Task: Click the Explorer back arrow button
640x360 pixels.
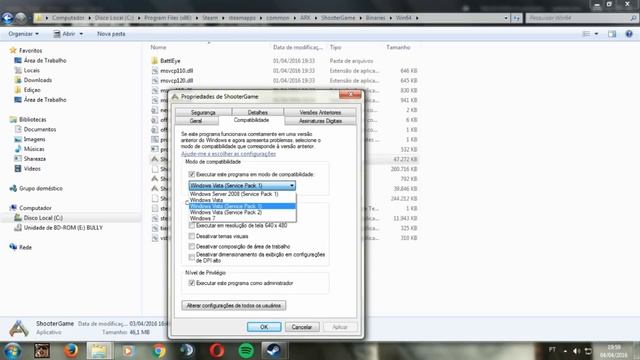Action: tap(7, 18)
